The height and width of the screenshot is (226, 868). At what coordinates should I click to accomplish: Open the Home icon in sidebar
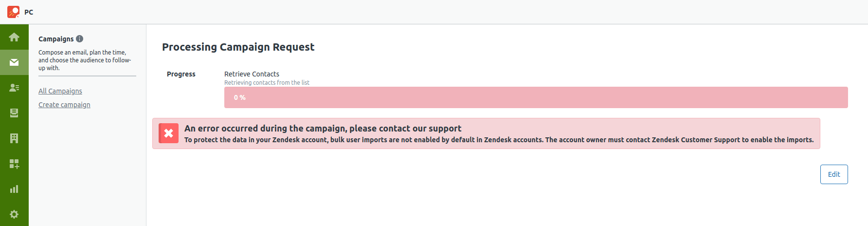coord(14,37)
